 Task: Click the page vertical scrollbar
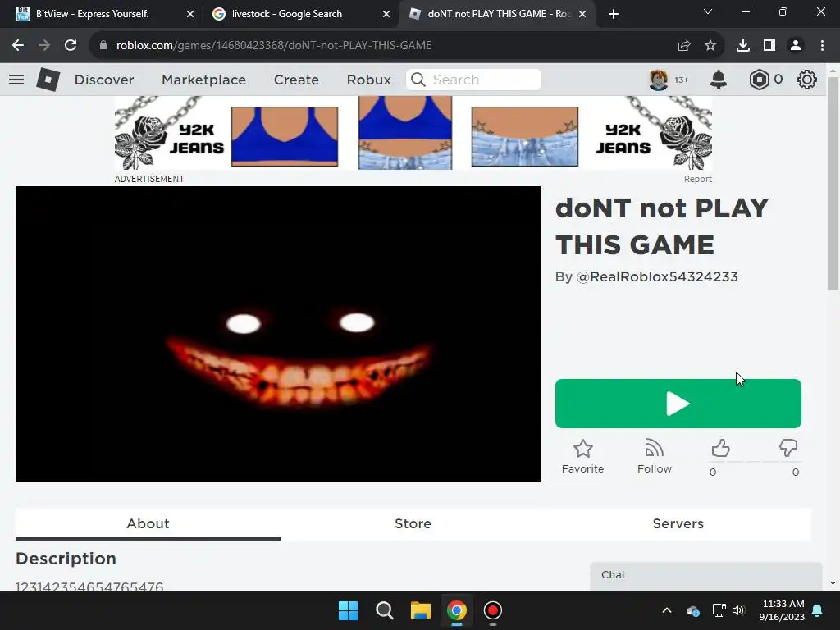pos(833,182)
